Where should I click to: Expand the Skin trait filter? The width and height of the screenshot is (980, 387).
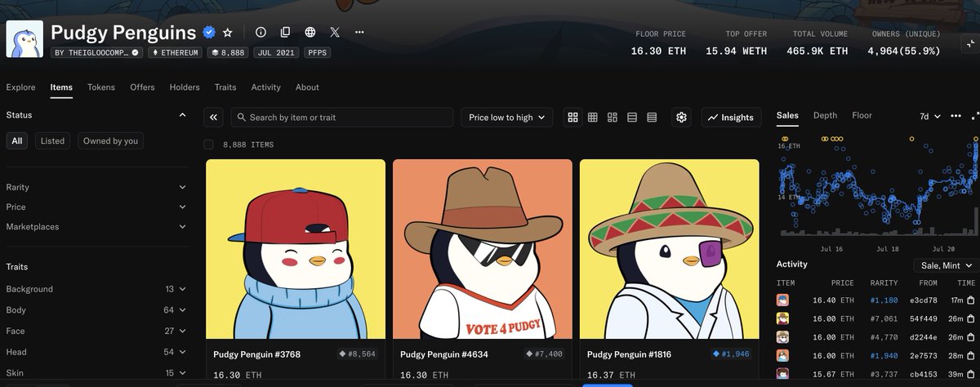click(x=96, y=373)
